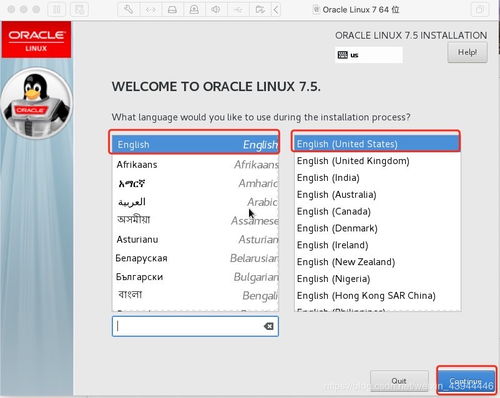The image size is (500, 398).
Task: Open the us keyboard layout indicator
Action: (x=369, y=55)
